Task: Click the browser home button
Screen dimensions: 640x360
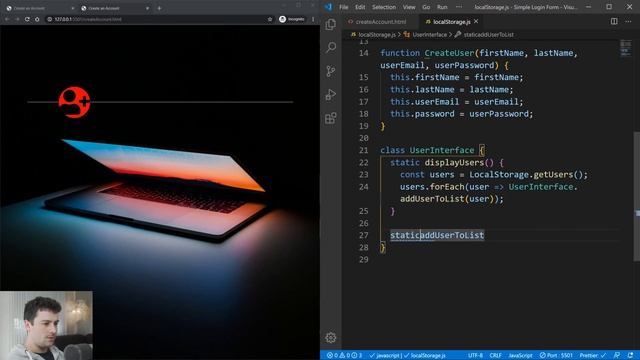Action: 37,19
